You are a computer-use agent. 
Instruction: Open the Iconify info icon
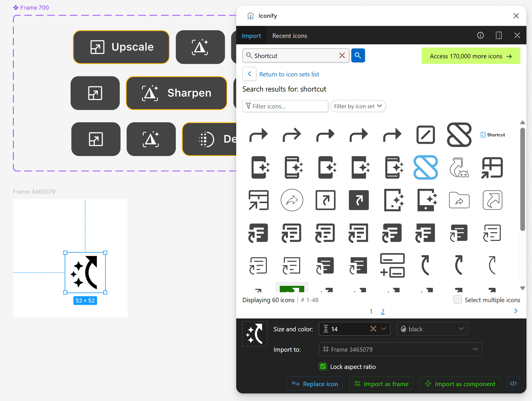click(480, 35)
